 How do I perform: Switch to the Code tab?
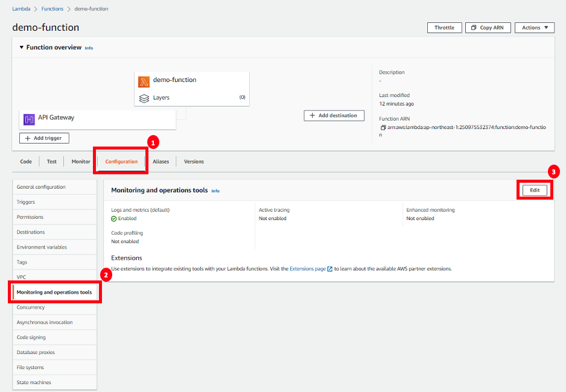[26, 162]
